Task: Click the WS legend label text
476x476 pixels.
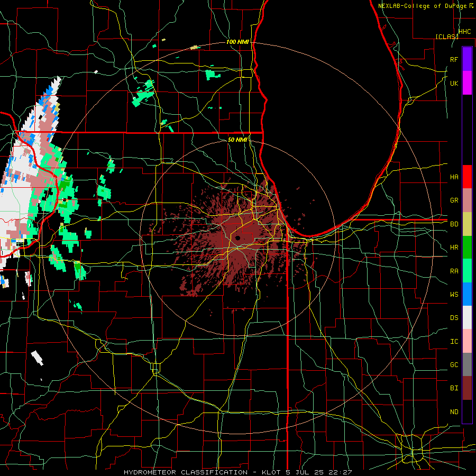Action: click(454, 295)
